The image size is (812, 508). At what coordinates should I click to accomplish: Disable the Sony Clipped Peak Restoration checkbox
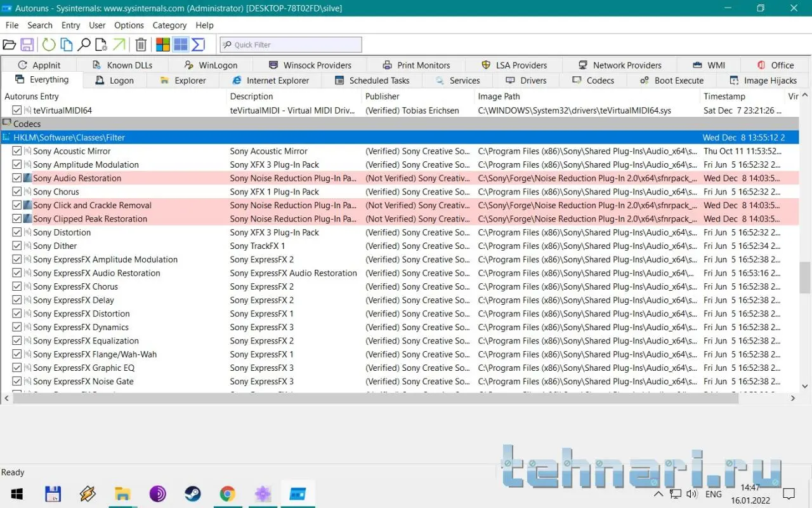17,218
